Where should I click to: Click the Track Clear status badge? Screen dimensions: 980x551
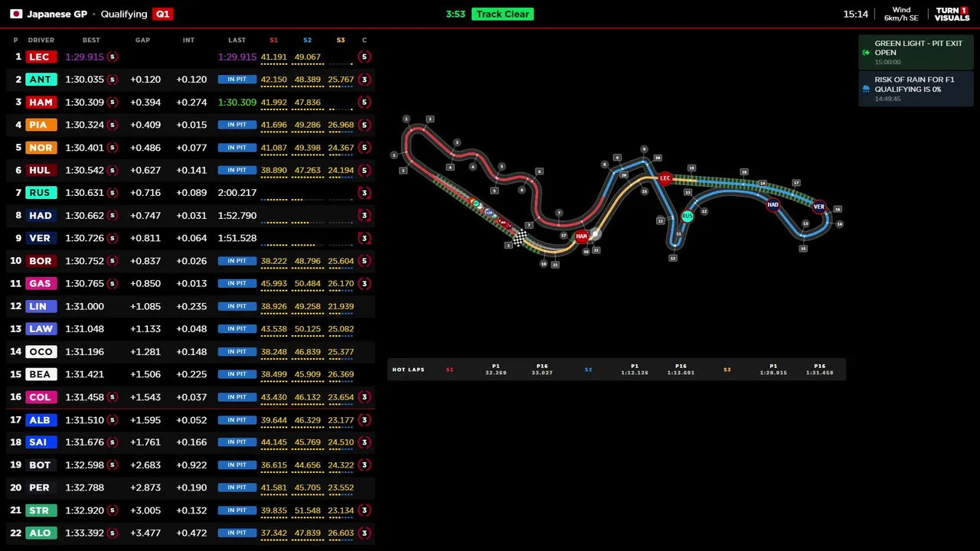502,14
